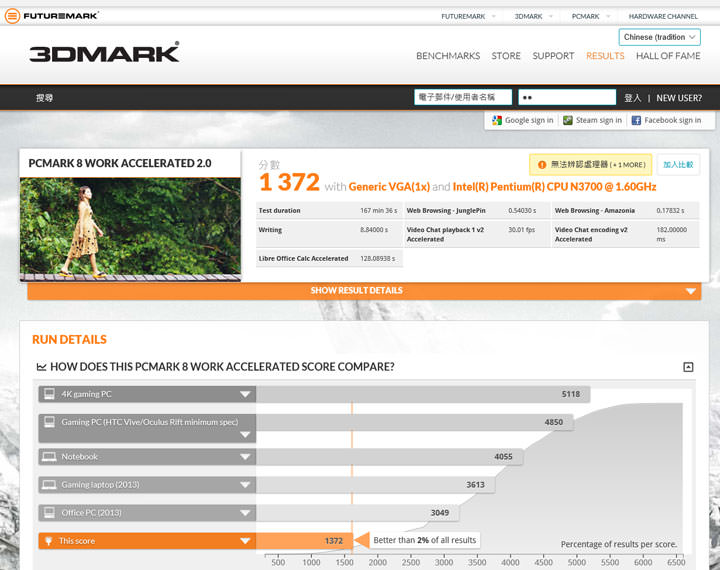720x570 pixels.
Task: Expand the 4K gaming PC row
Action: 244,394
